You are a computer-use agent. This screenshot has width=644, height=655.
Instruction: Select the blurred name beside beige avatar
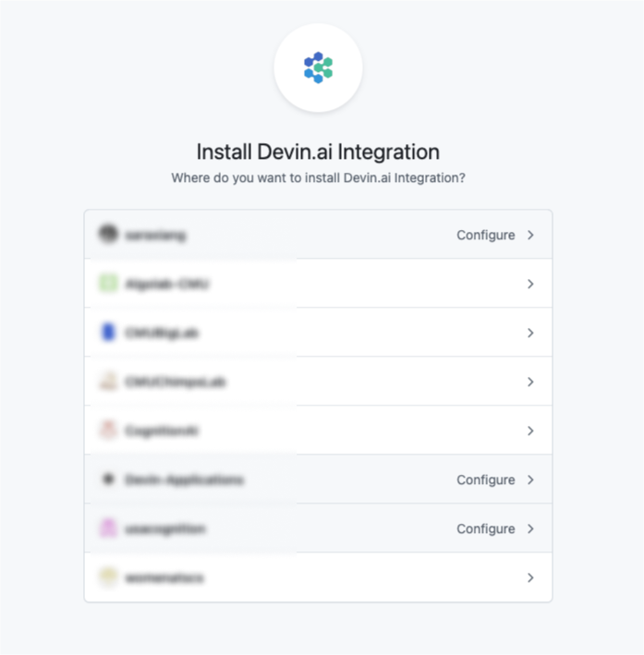176,382
